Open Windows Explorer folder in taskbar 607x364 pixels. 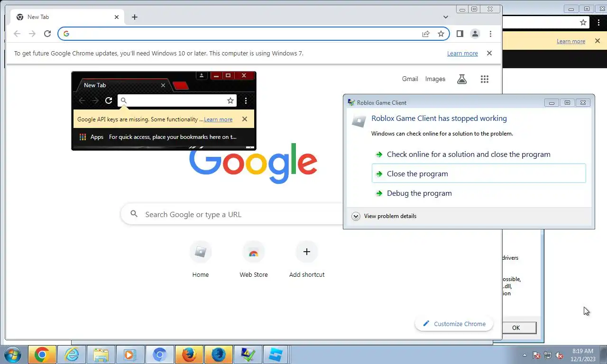coord(101,355)
